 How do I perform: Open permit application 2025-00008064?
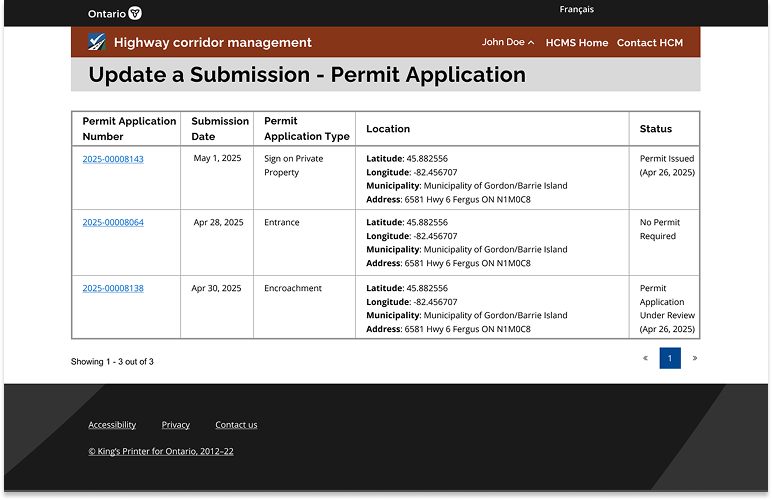pyautogui.click(x=113, y=222)
